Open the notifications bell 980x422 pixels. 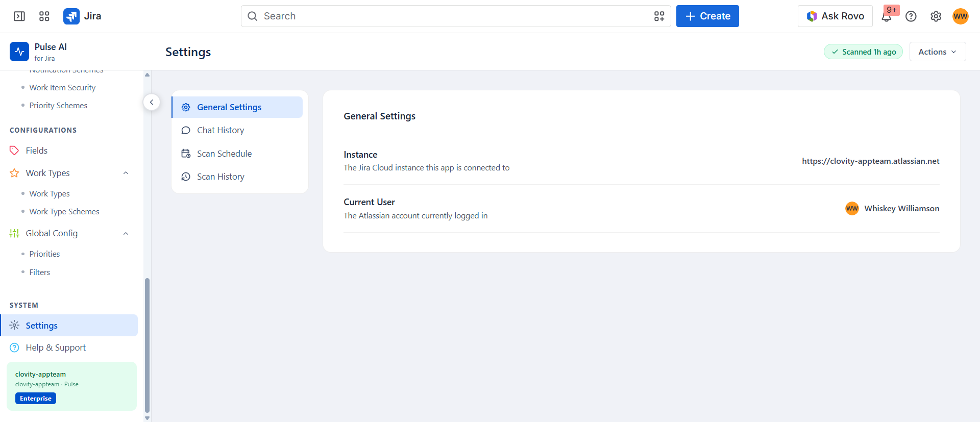(887, 17)
